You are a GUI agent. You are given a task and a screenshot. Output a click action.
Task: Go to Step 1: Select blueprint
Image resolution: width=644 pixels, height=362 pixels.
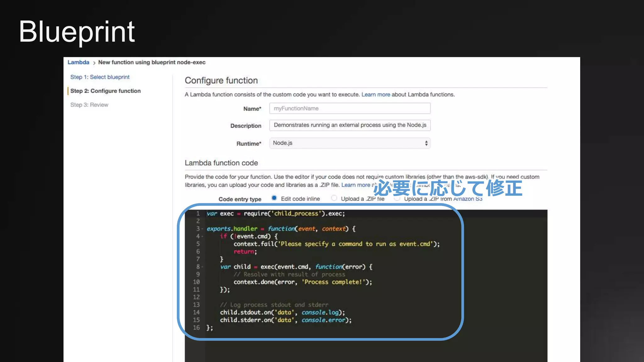(100, 77)
